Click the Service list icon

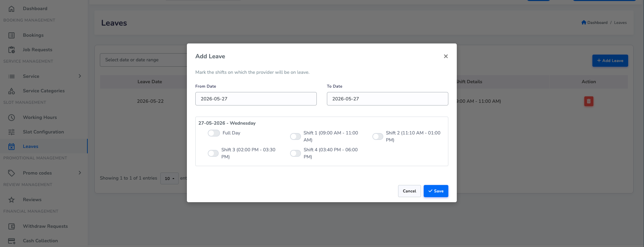11,76
